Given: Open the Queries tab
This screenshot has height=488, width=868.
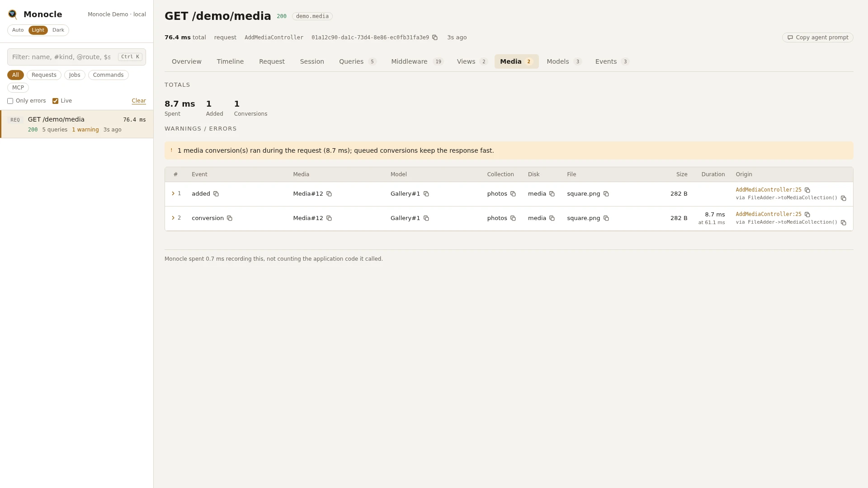Looking at the screenshot, I should 358,61.
